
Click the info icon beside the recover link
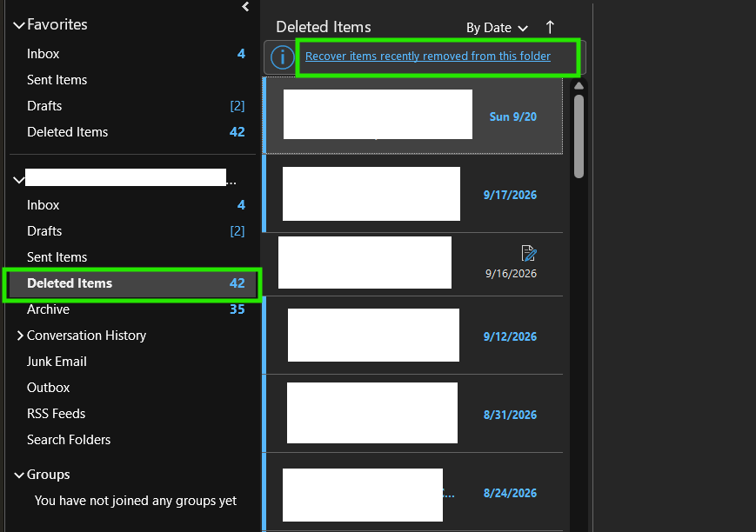click(x=282, y=57)
